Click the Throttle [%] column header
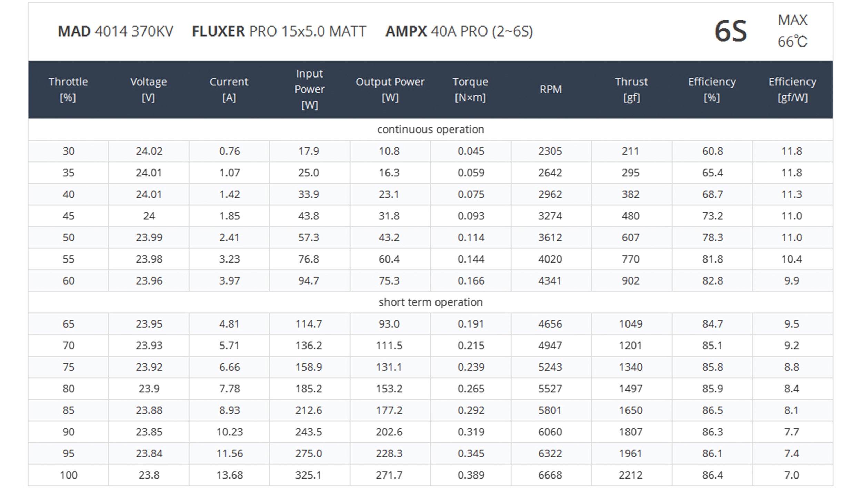This screenshot has width=862, height=504. click(68, 90)
